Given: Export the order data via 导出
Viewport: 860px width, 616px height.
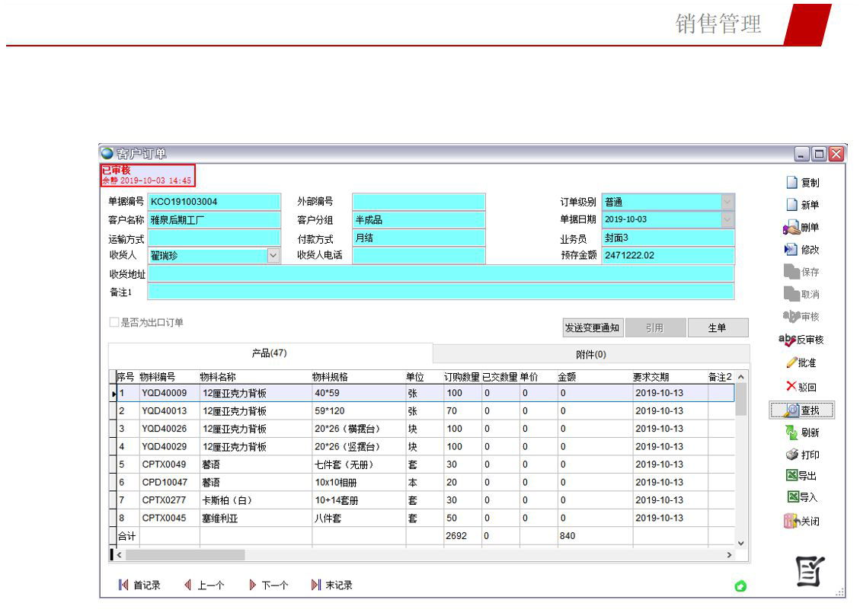Looking at the screenshot, I should pos(792,476).
